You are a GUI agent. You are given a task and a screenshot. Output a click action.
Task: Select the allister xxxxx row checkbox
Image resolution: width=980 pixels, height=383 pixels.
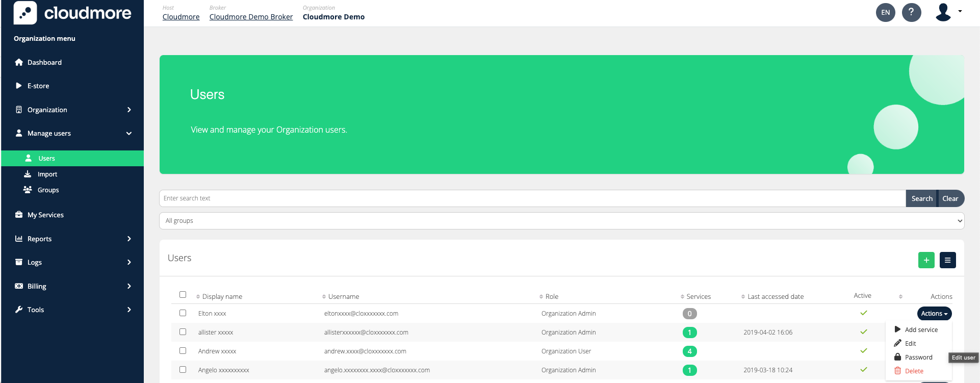183,332
